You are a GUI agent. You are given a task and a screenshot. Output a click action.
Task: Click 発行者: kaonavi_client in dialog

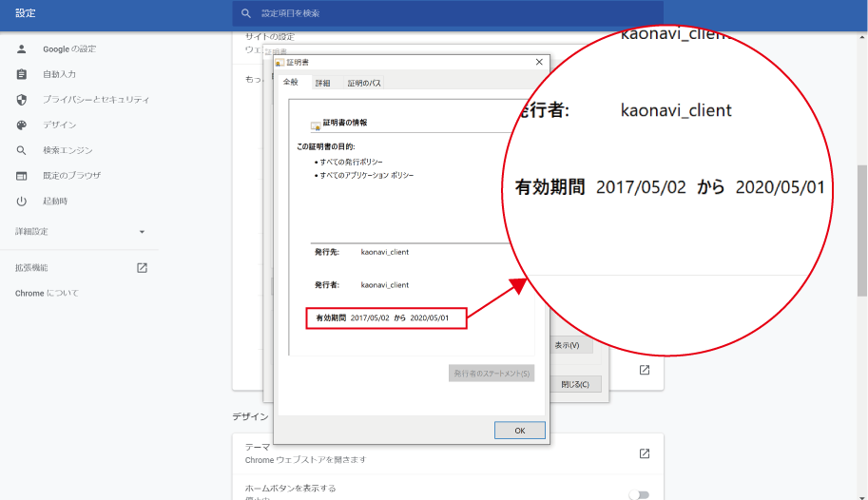point(361,285)
